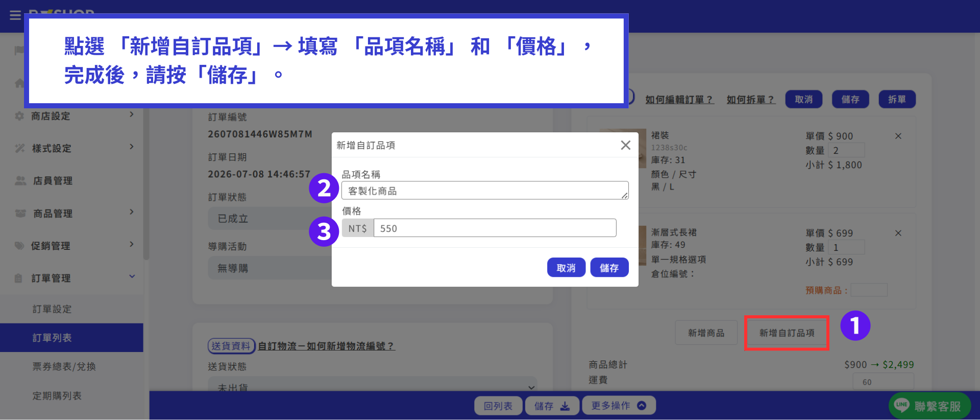The image size is (980, 420).
Task: Click the 價格 input with 550
Action: pos(495,228)
